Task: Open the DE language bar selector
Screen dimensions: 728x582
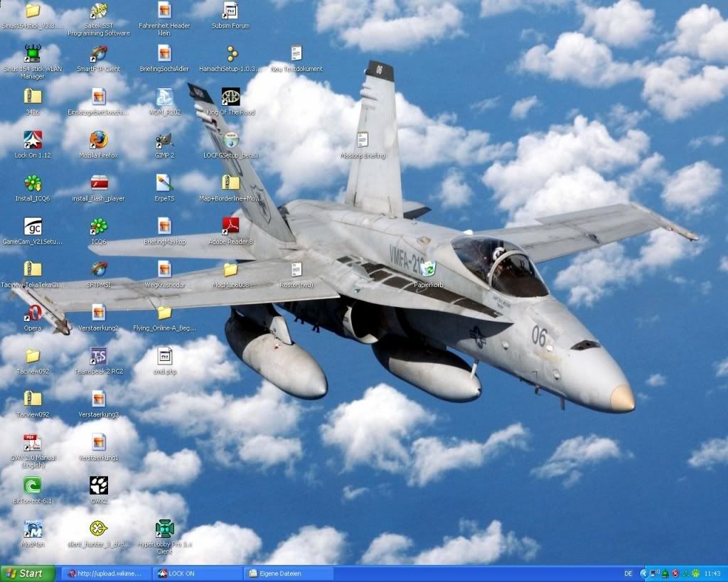Action: coord(628,573)
